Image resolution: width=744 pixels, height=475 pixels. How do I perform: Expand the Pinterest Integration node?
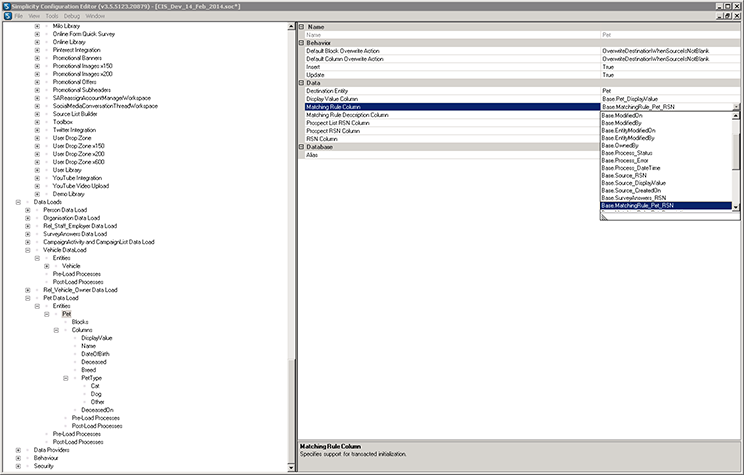coord(37,50)
